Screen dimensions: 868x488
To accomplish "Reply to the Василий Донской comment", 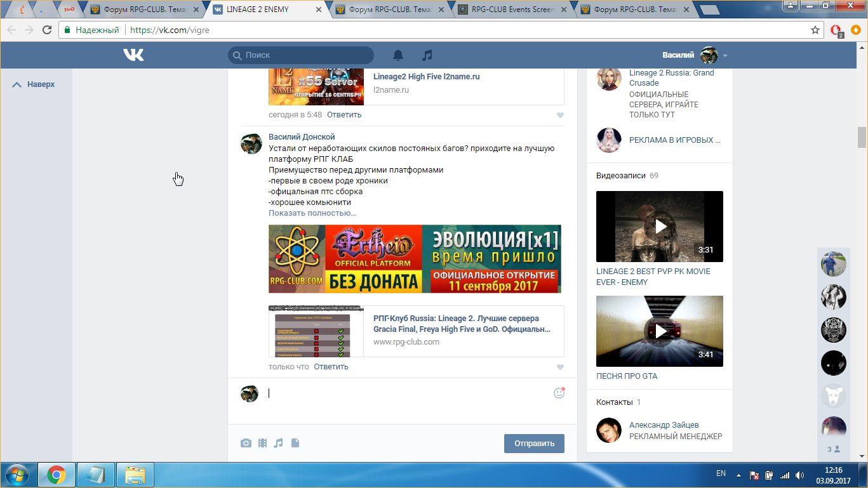I will point(331,367).
